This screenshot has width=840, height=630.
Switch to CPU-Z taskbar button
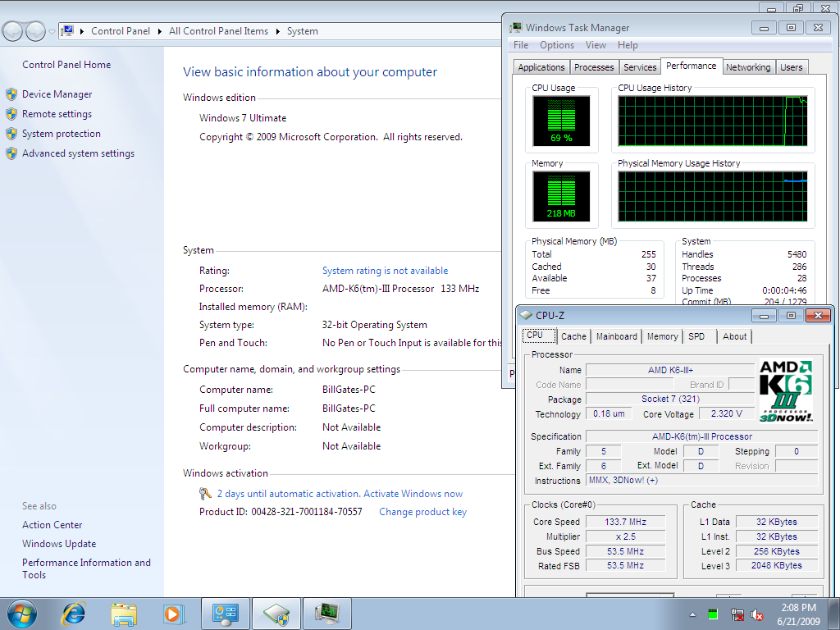tap(276, 614)
